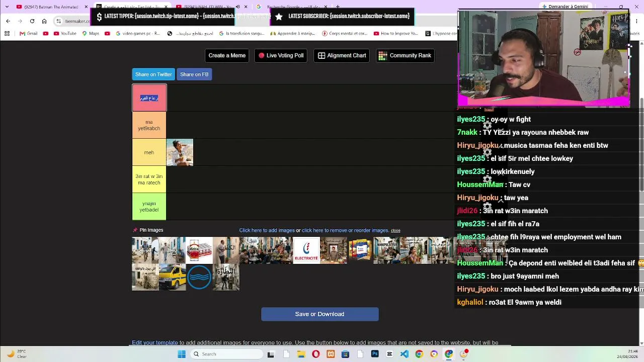
Task: Open a new browser tab
Action: click(338, 7)
